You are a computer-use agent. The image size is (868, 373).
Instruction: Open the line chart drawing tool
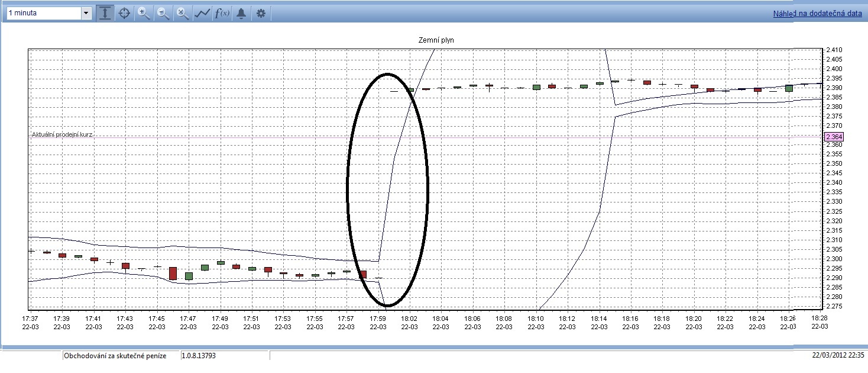click(x=202, y=14)
